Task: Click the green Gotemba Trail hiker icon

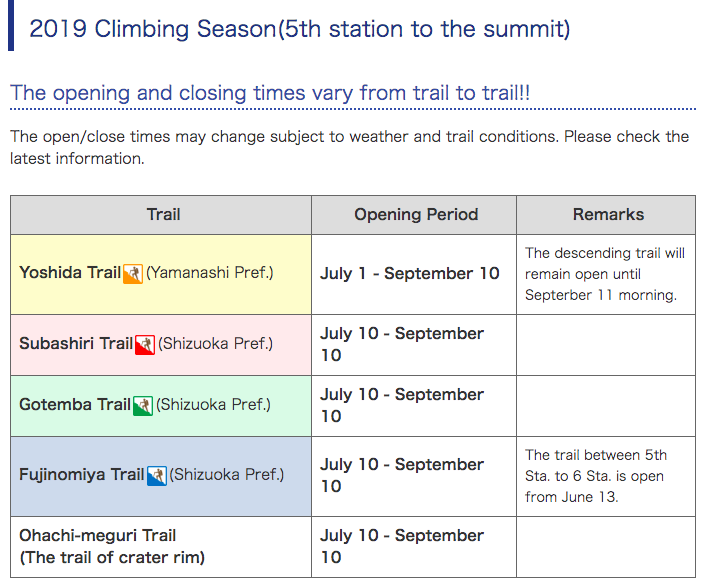Action: coord(143,405)
